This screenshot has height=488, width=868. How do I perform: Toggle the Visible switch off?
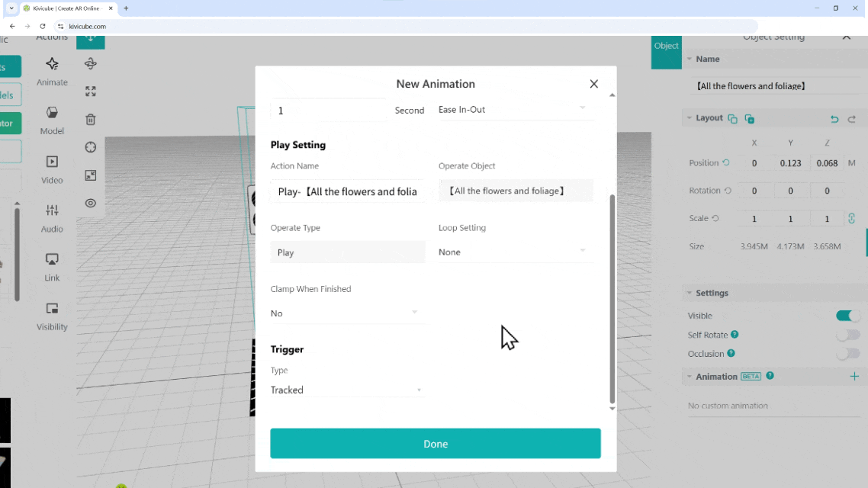pos(847,316)
